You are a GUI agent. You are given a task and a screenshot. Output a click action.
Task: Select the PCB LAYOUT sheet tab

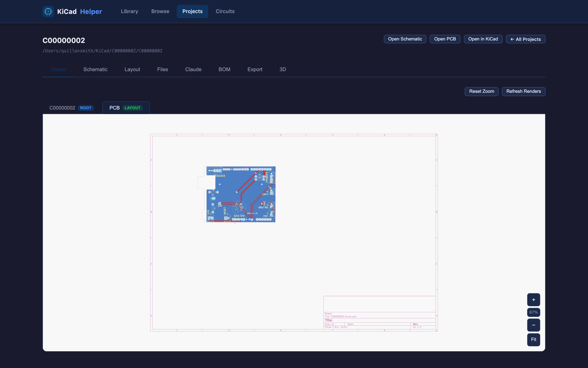(x=126, y=108)
